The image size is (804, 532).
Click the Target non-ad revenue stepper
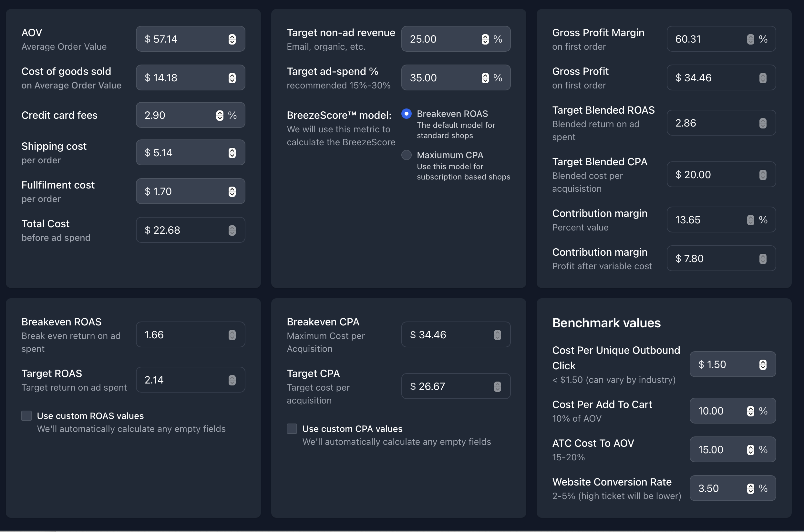coord(485,39)
